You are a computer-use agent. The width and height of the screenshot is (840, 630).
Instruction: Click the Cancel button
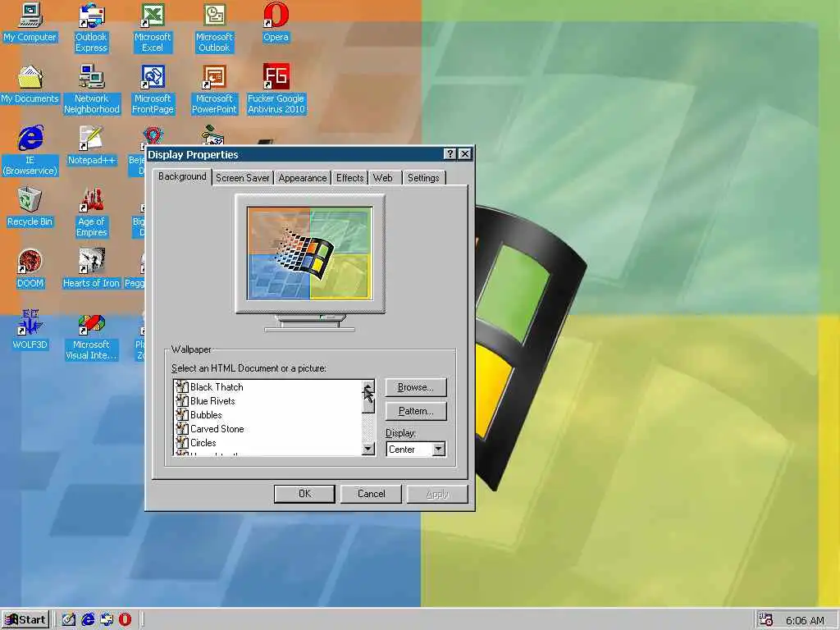(372, 494)
